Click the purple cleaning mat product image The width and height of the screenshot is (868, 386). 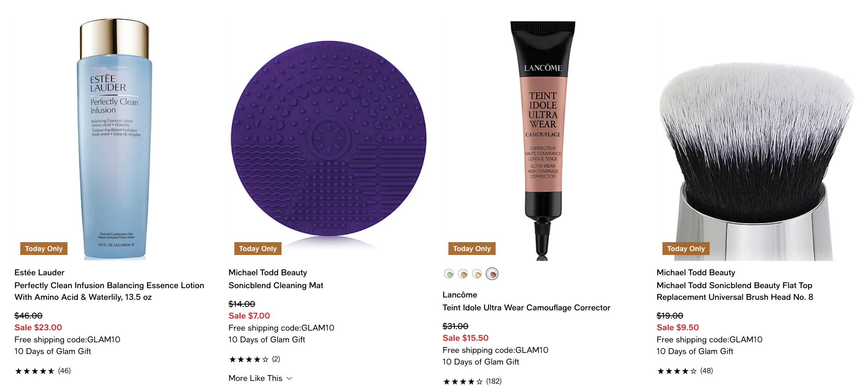328,139
